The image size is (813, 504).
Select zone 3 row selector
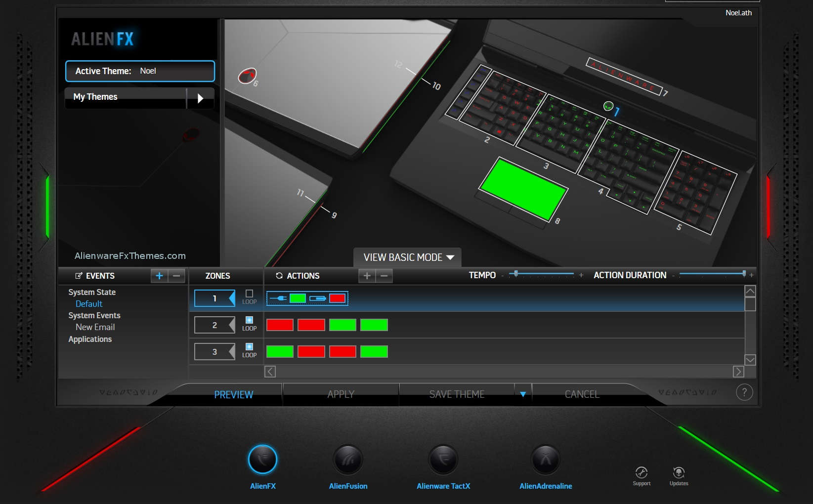(x=214, y=352)
